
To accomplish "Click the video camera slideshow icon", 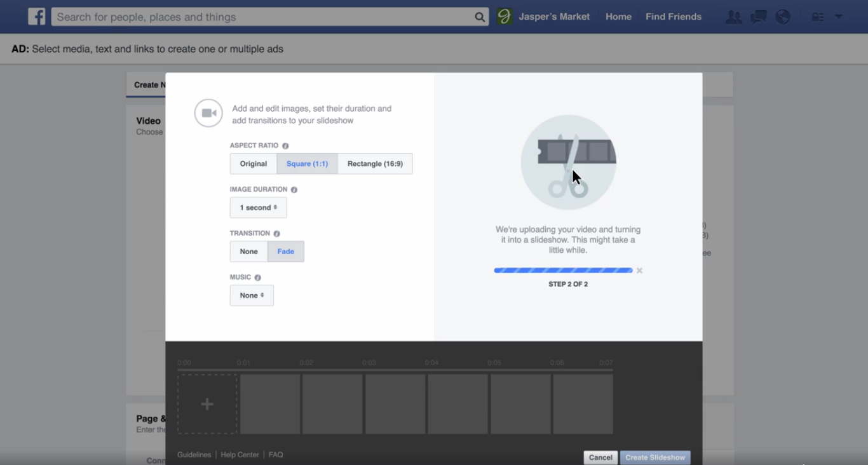I will (208, 113).
